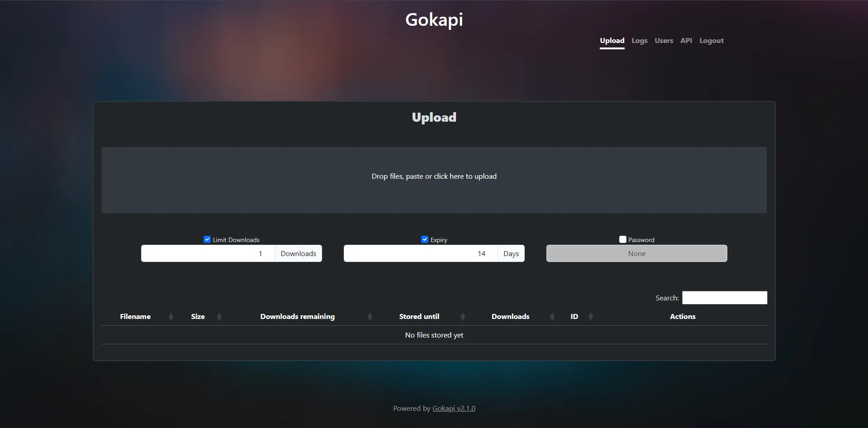Click the Filename column sort arrows
868x428 pixels.
171,316
